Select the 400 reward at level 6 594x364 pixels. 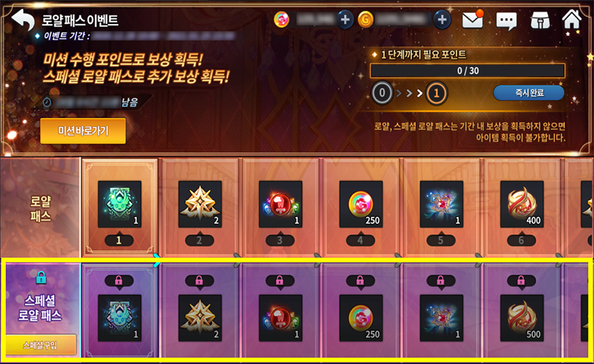point(522,204)
